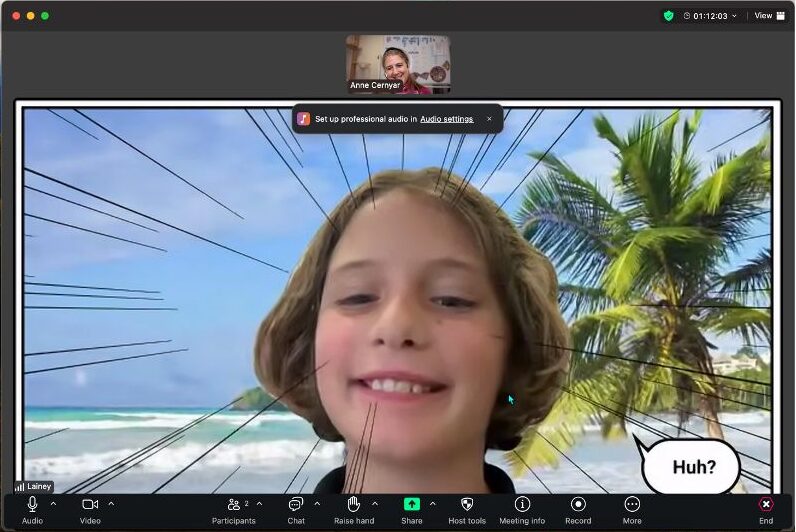The height and width of the screenshot is (532, 796).
Task: Click the green macOS fullscreen window button
Action: coord(45,16)
